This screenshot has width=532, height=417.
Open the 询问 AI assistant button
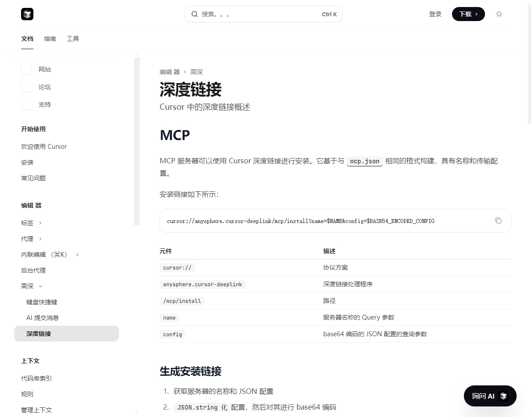[490, 396]
